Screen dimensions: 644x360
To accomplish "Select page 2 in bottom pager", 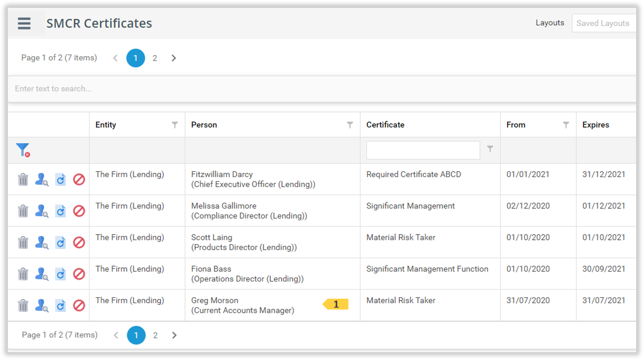I will click(x=155, y=335).
